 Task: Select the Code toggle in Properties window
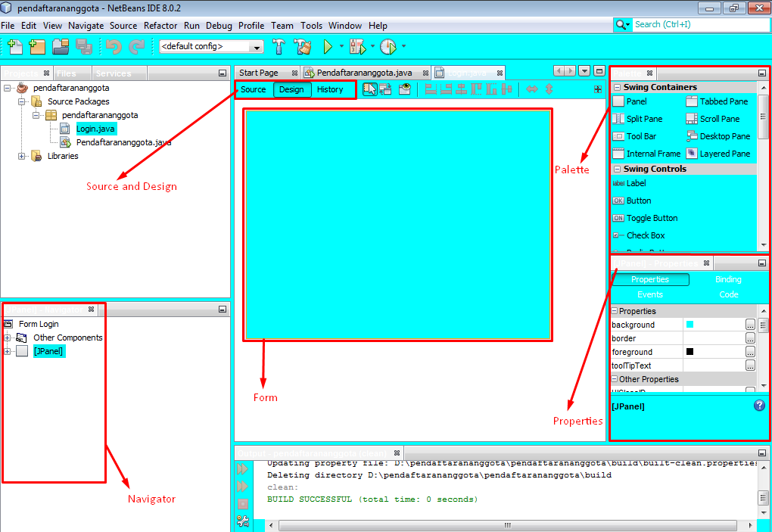coord(728,294)
